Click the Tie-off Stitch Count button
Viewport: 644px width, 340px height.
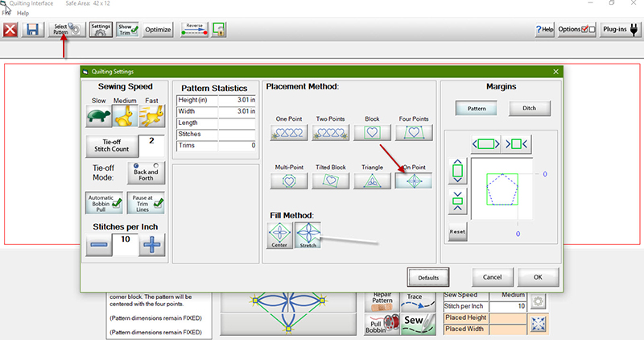click(x=112, y=146)
